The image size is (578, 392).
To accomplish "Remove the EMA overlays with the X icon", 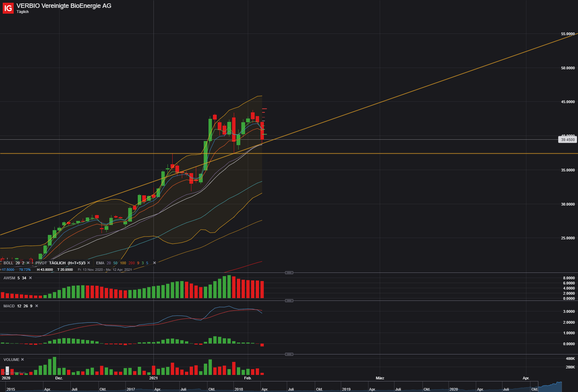I will [x=154, y=263].
